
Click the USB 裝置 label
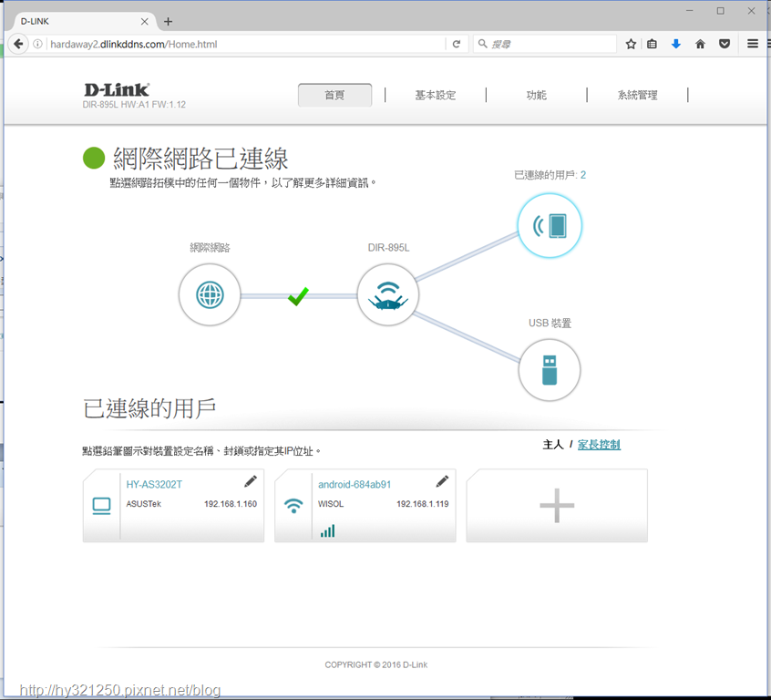(550, 324)
